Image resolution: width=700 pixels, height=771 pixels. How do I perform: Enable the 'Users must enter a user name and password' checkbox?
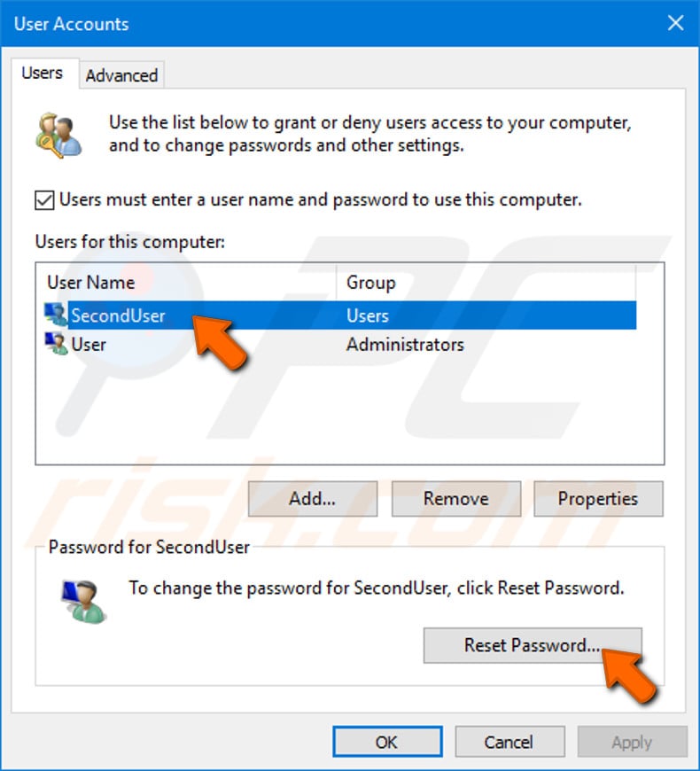tap(43, 200)
